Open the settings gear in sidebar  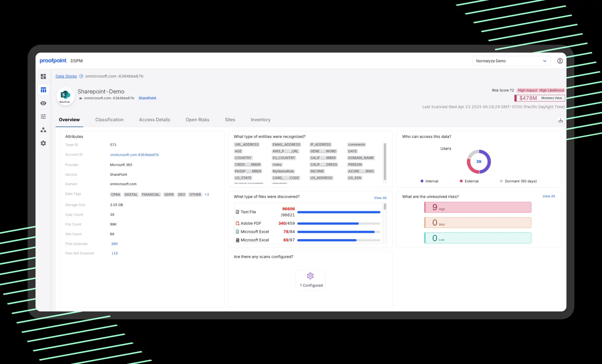coord(43,143)
